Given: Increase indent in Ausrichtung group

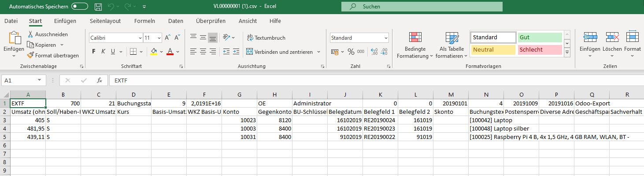Looking at the screenshot, I should [x=236, y=52].
